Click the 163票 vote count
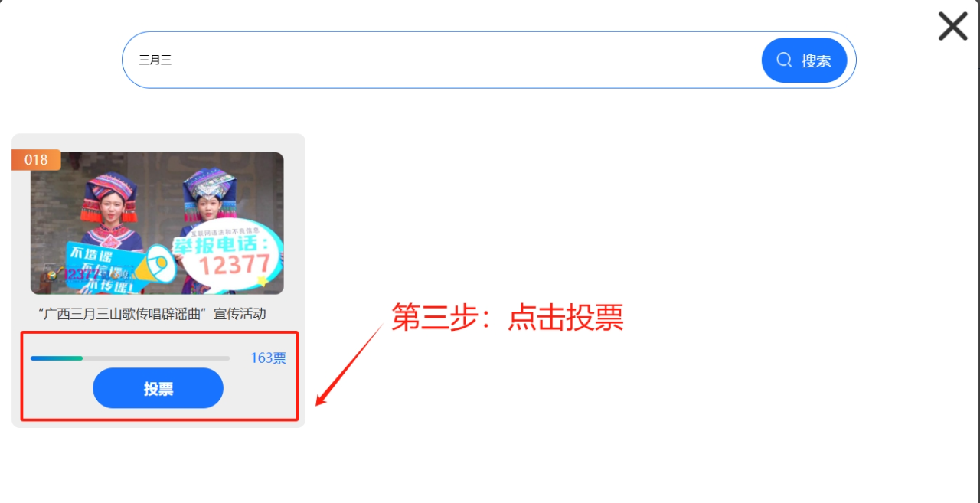 (x=268, y=358)
